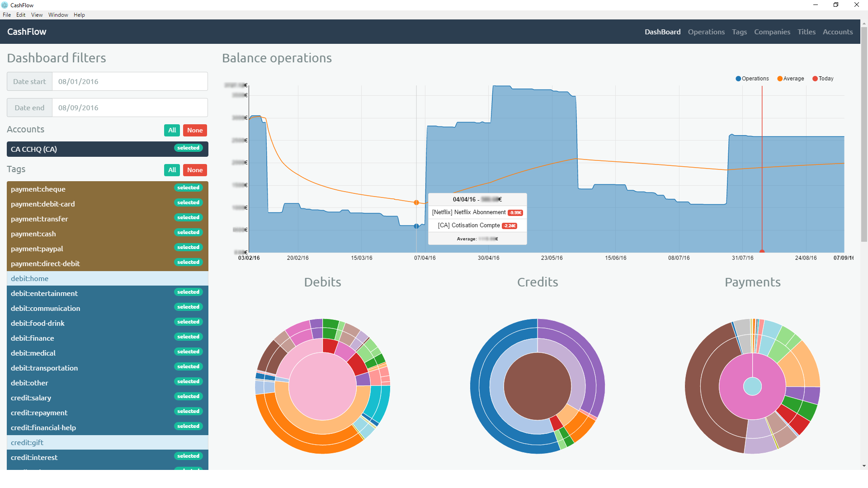Click the blue data point on chart

tap(416, 226)
